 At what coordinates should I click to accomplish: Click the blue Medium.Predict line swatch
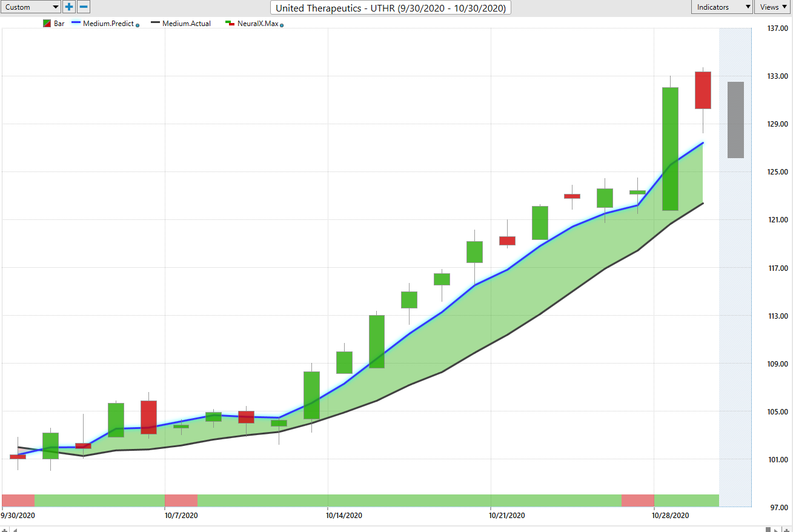(x=75, y=24)
